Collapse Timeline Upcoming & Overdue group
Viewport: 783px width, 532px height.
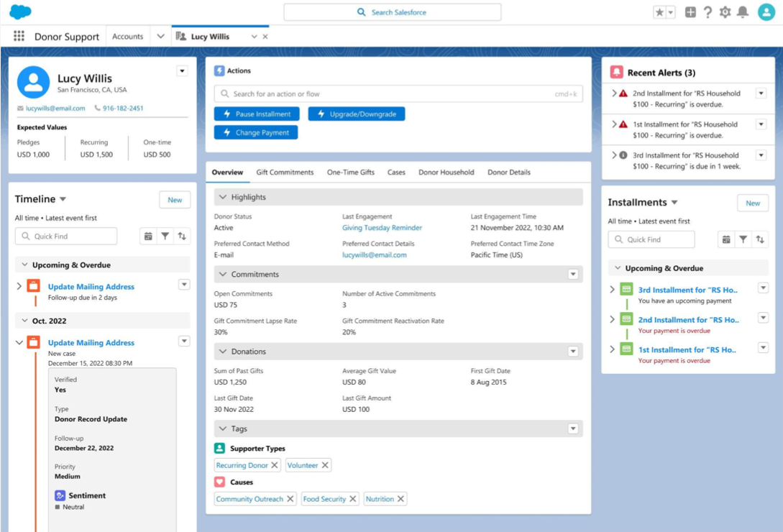coord(24,265)
